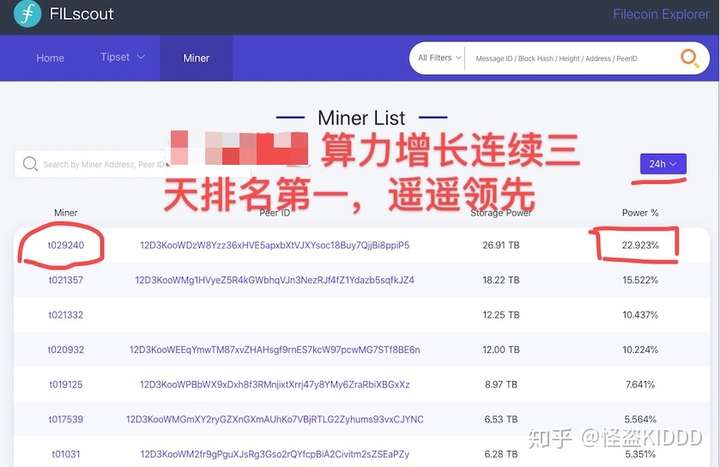Open miner t029240

66,245
